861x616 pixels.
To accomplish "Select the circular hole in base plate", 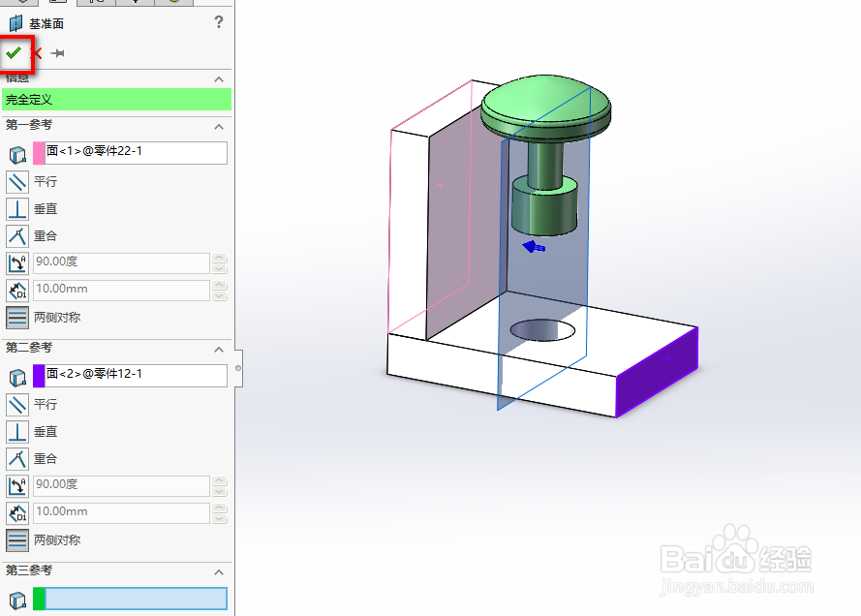I will click(542, 330).
